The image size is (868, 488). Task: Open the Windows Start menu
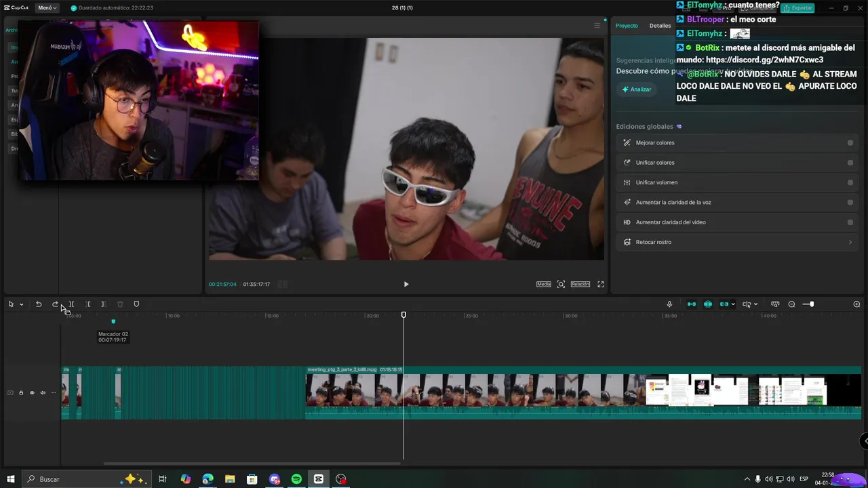[x=11, y=479]
